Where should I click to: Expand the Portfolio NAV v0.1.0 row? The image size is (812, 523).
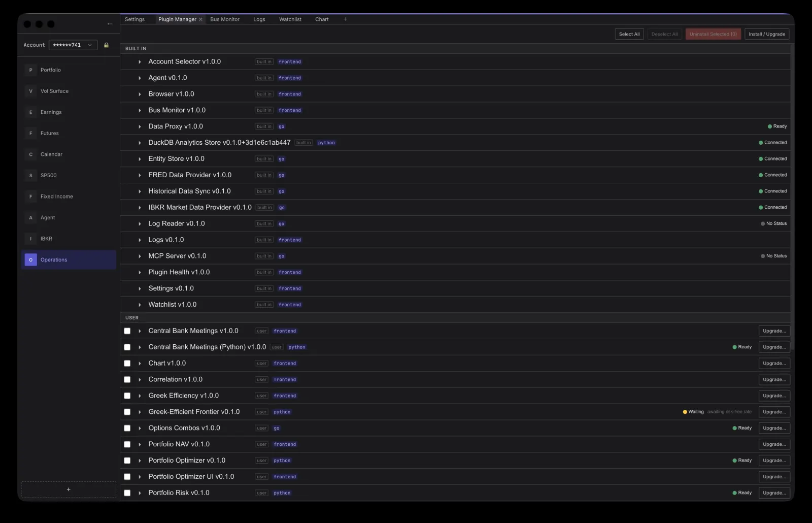[x=140, y=445]
